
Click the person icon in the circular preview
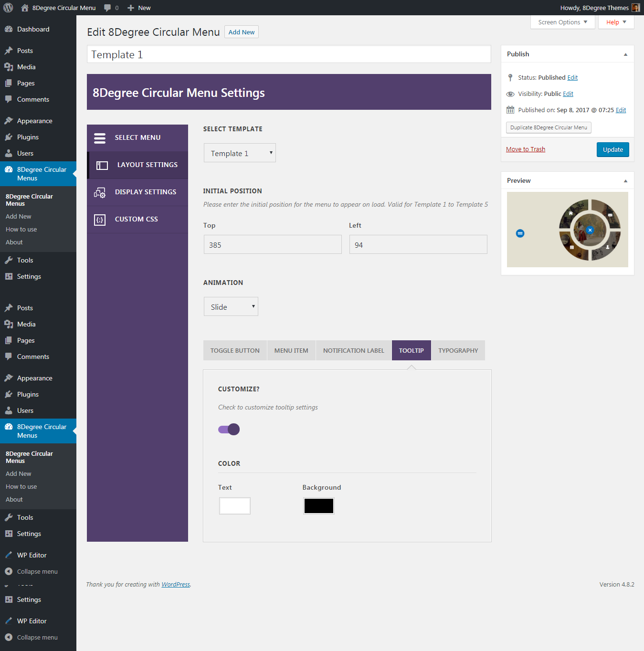pos(608,247)
